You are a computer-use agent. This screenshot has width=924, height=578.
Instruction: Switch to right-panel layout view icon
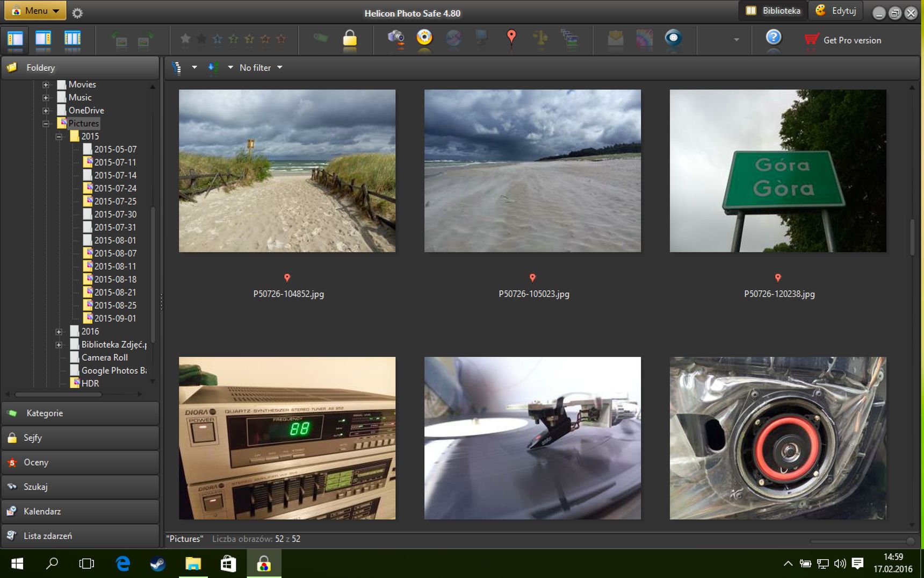tap(43, 39)
